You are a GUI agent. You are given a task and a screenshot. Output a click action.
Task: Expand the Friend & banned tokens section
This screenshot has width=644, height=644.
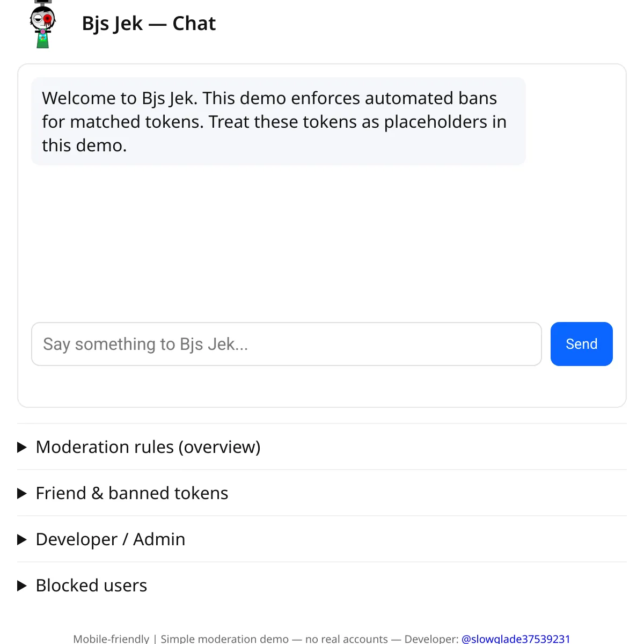pos(132,493)
